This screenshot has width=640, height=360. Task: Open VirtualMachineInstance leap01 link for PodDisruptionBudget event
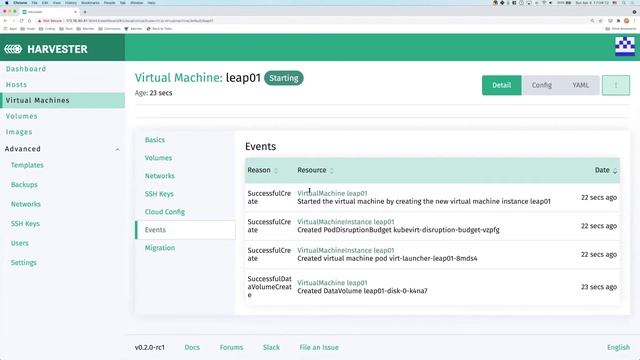(x=346, y=222)
